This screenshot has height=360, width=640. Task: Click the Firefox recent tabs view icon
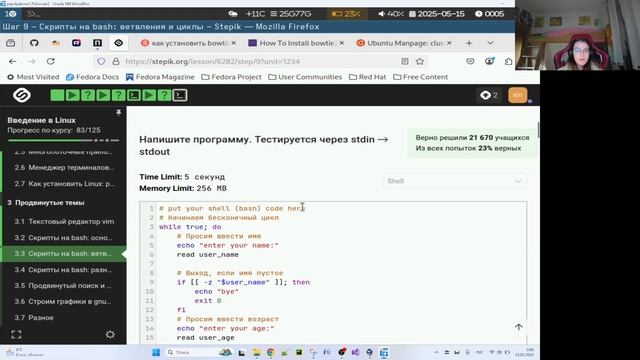point(11,43)
